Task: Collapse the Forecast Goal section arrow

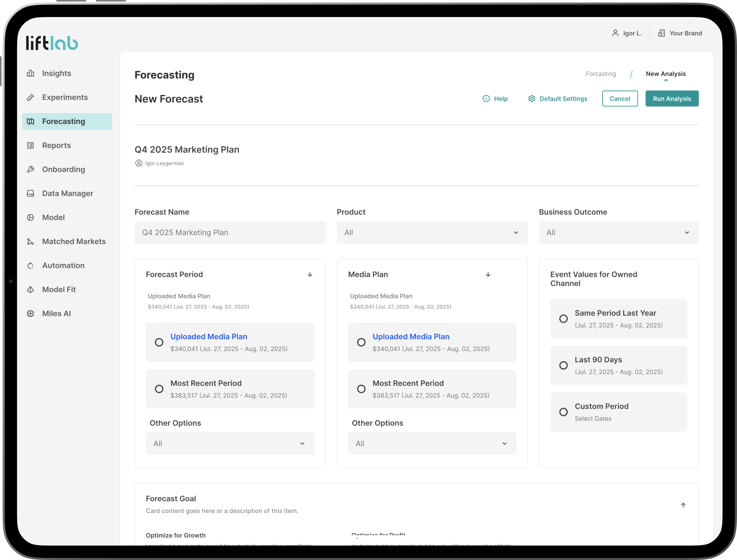Action: click(x=683, y=505)
